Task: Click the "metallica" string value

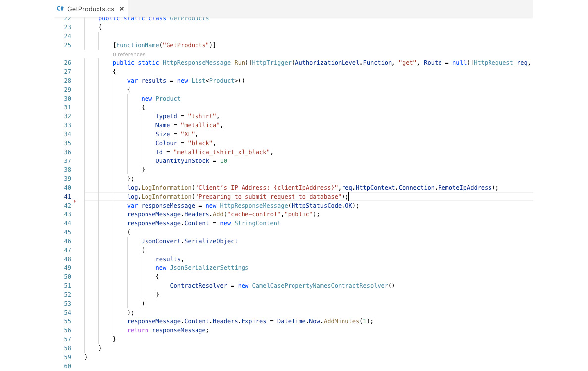Action: pos(200,125)
